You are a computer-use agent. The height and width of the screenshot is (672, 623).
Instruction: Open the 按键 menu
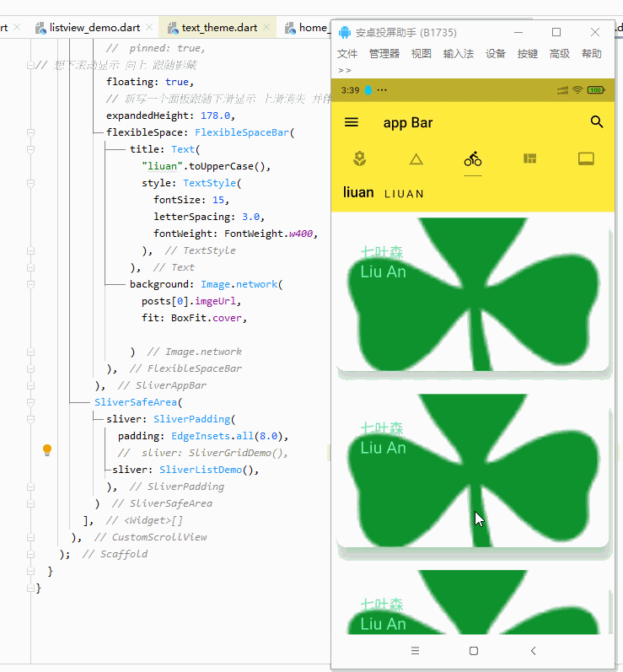coord(528,54)
